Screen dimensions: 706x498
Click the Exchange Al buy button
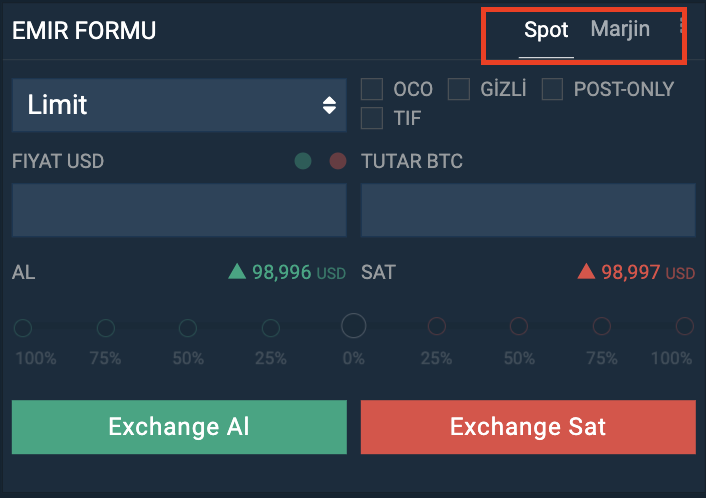click(179, 427)
